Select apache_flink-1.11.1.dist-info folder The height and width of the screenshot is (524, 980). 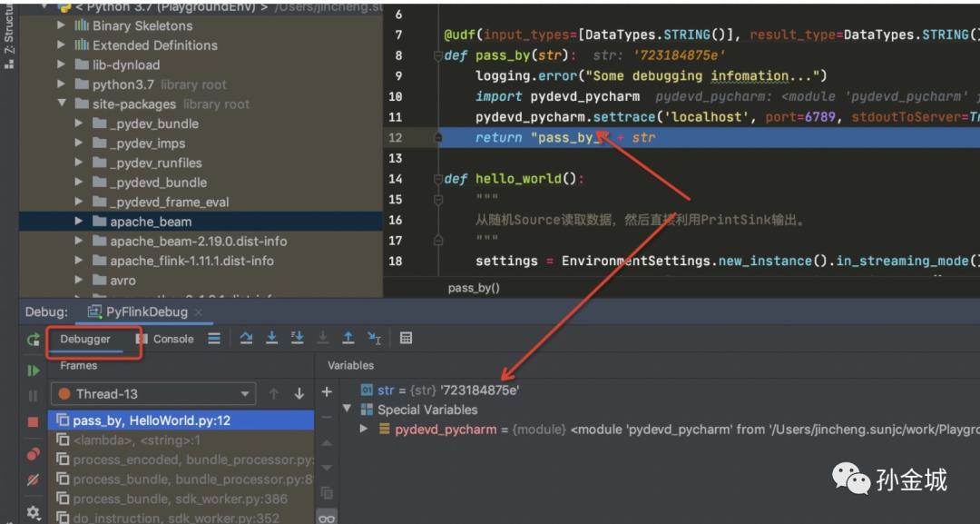click(x=191, y=260)
